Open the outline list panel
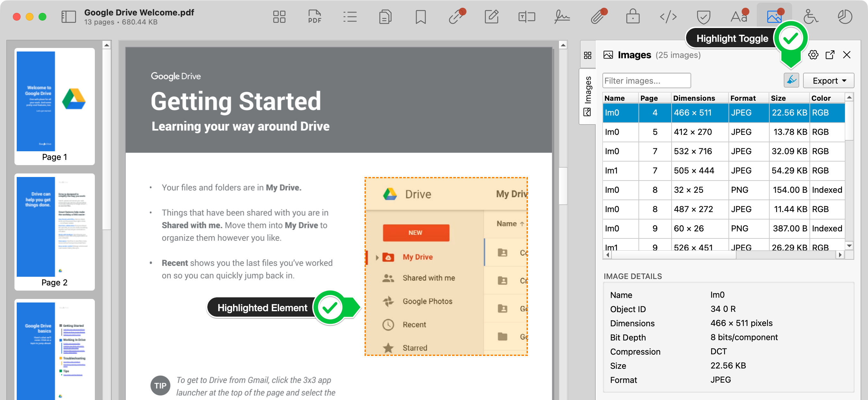Image resolution: width=868 pixels, height=400 pixels. coord(350,16)
